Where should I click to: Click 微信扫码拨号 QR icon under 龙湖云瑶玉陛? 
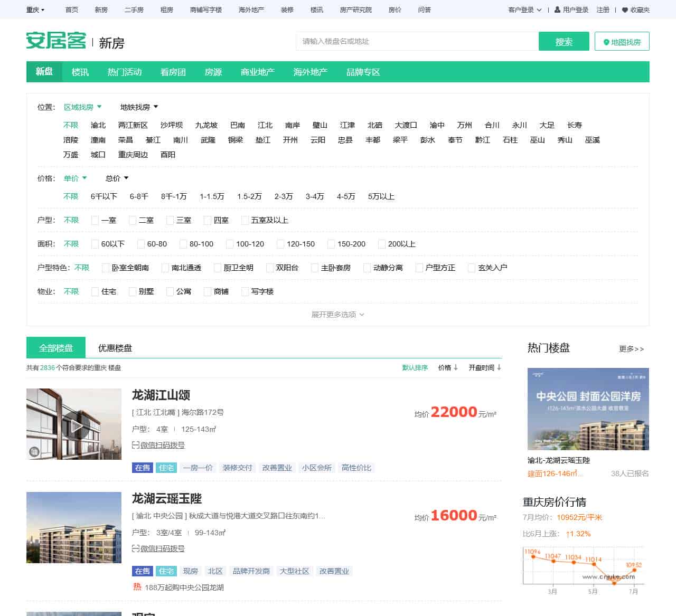(x=136, y=548)
